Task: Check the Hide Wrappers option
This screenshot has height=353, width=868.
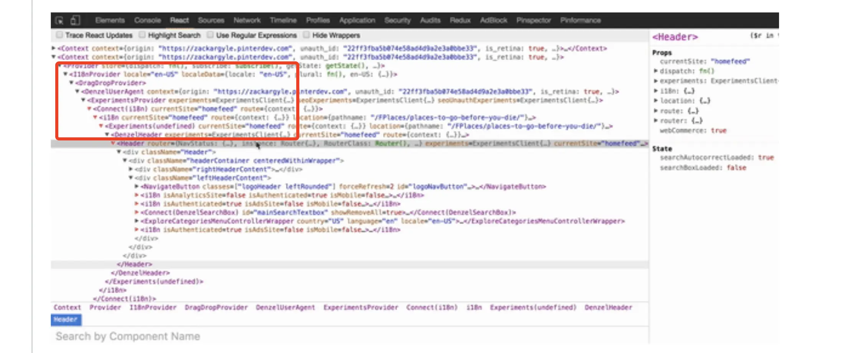Action: (x=306, y=35)
